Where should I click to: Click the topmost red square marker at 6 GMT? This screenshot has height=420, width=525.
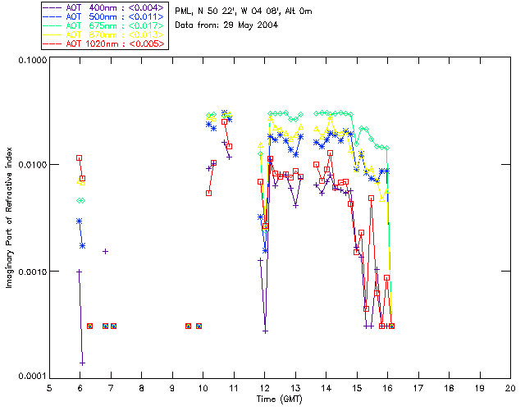point(79,158)
